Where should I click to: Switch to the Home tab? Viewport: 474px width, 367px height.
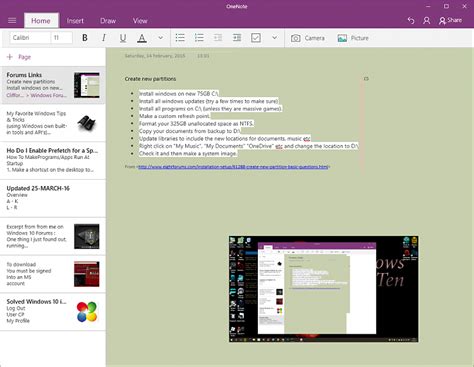[41, 21]
